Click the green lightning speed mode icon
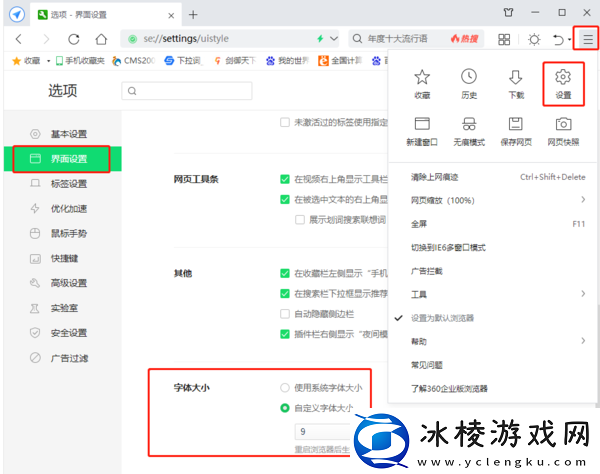The image size is (600, 474). (x=320, y=39)
